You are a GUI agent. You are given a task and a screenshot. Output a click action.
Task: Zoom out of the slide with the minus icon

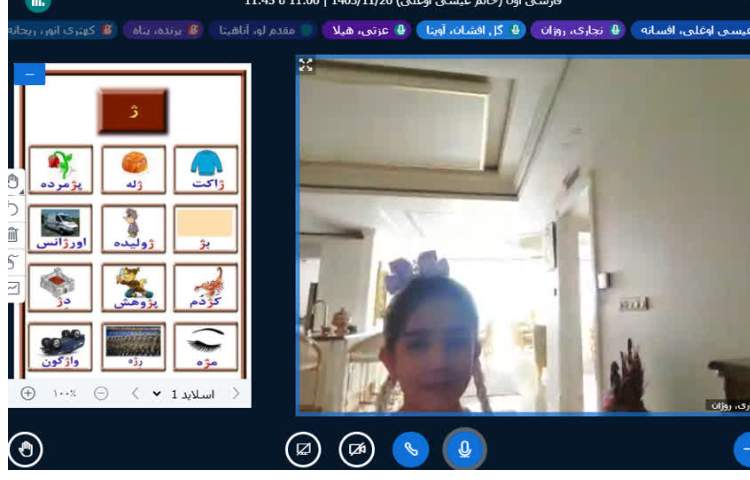pos(101,393)
